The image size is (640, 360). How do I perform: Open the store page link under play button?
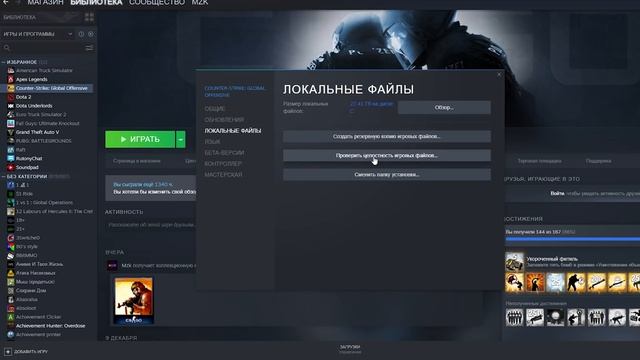click(137, 161)
